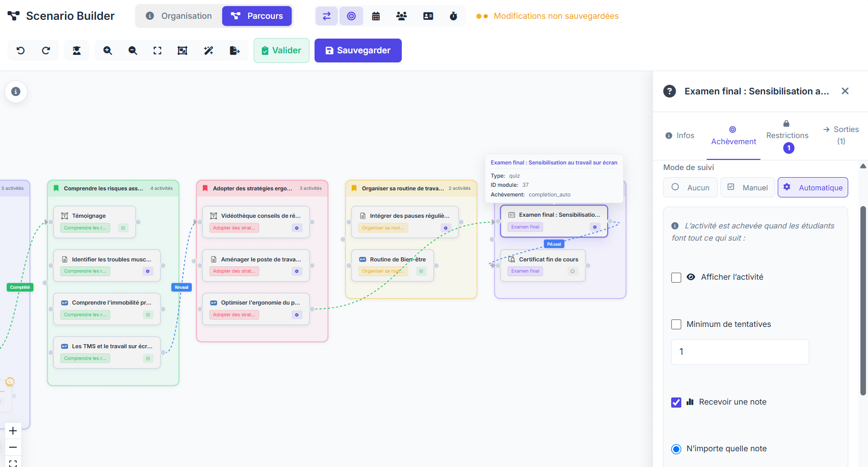
Task: Click the redo arrow icon
Action: point(46,50)
